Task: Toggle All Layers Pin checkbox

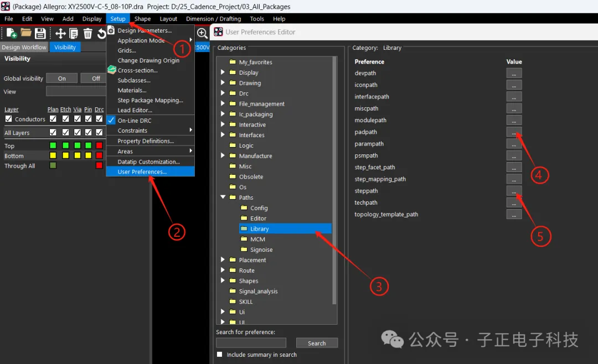Action: 88,132
